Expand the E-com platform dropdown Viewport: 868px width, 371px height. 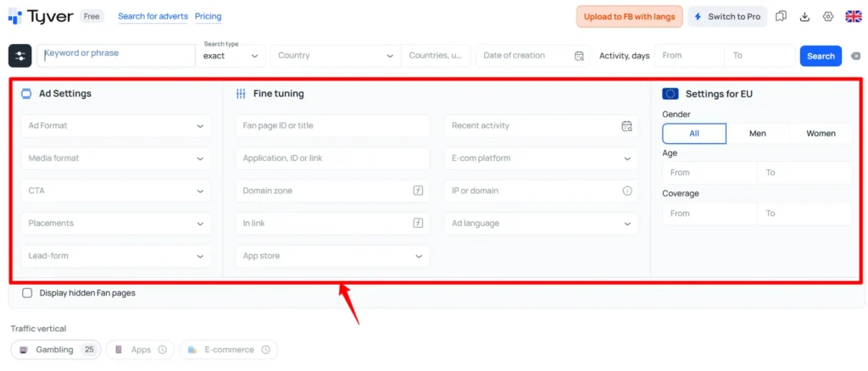click(x=542, y=158)
